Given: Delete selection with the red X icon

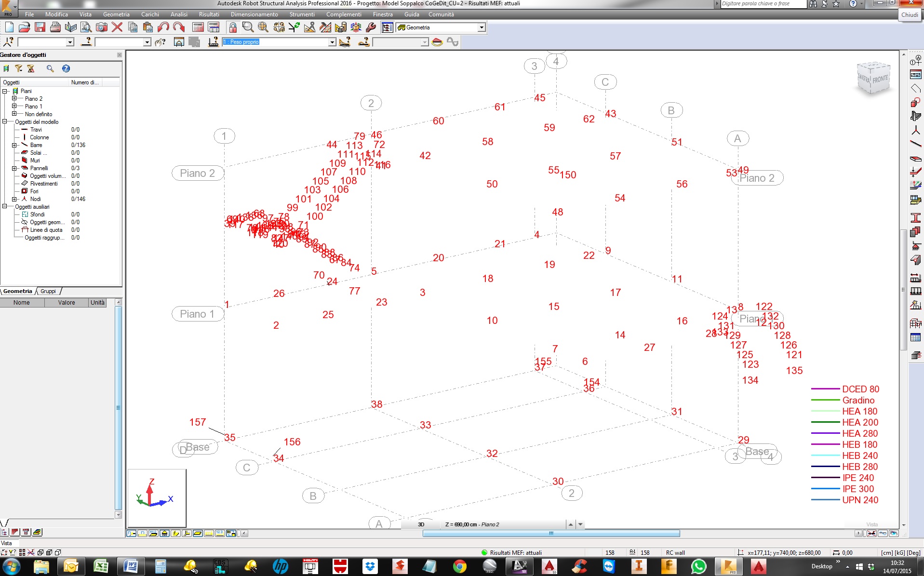Looking at the screenshot, I should (117, 27).
